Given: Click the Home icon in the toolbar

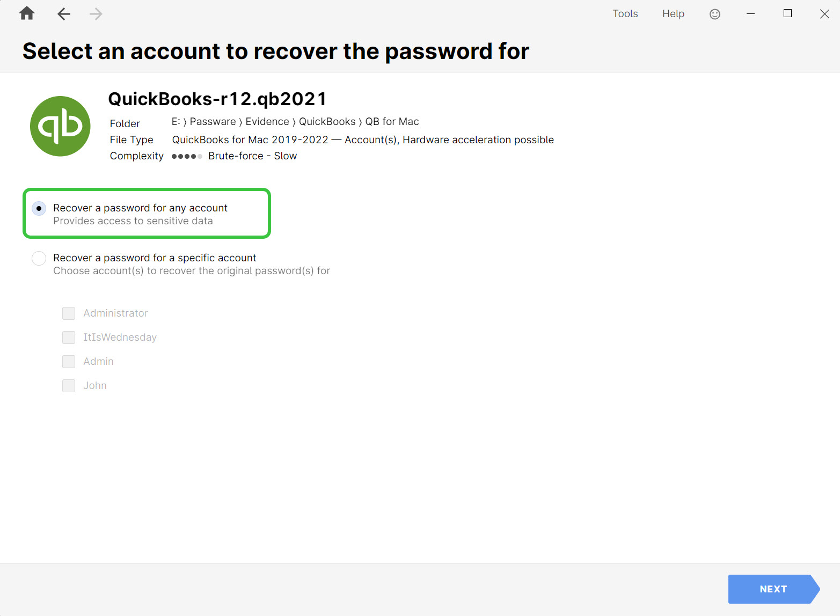Looking at the screenshot, I should pos(26,13).
